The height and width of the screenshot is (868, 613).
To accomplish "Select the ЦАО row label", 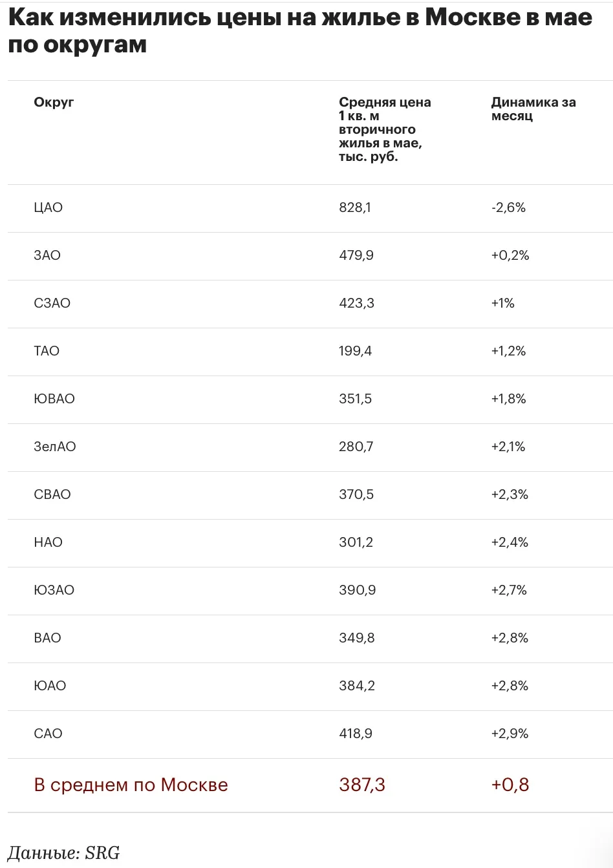I will [48, 207].
